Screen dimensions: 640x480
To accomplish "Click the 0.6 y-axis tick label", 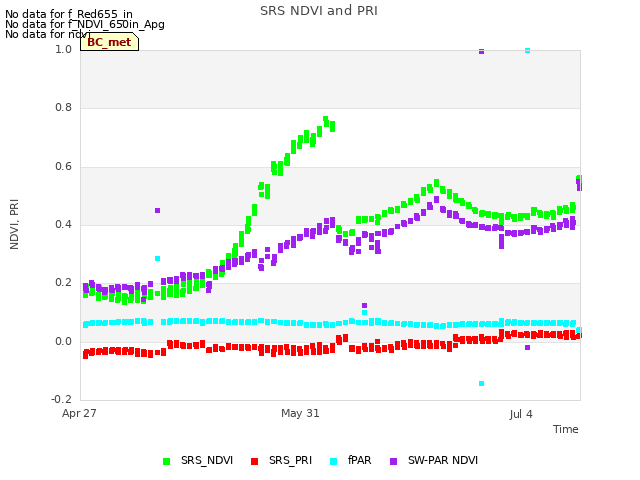I will pos(63,166).
